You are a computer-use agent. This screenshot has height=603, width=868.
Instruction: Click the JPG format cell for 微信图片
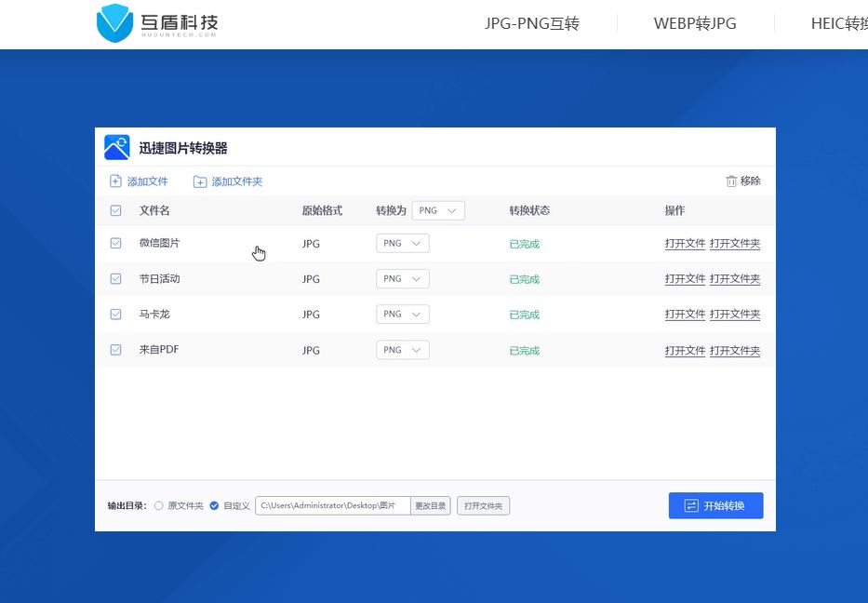coord(311,244)
